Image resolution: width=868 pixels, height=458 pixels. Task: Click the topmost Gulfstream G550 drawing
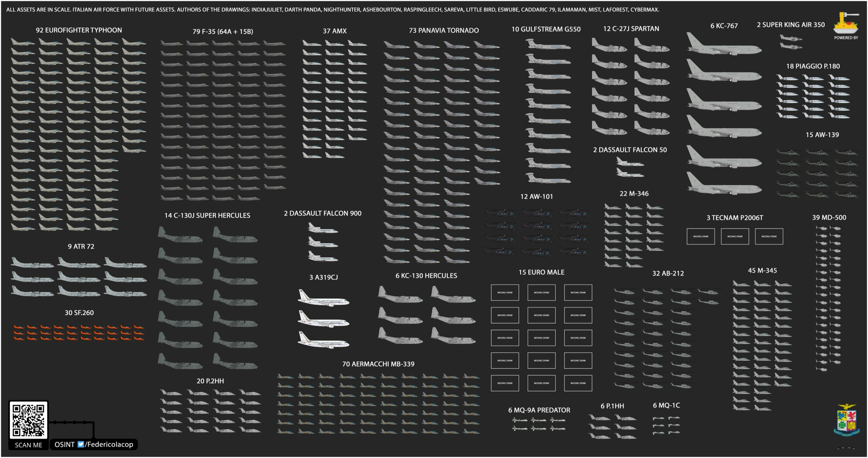548,44
